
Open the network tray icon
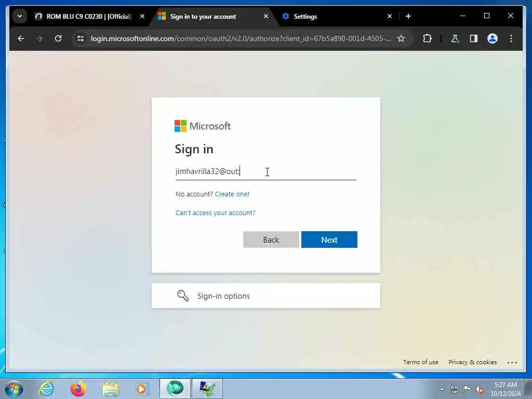pos(454,390)
